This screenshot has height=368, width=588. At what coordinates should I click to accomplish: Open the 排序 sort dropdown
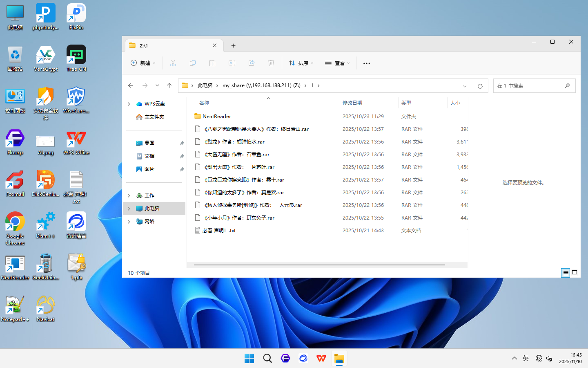click(x=301, y=63)
